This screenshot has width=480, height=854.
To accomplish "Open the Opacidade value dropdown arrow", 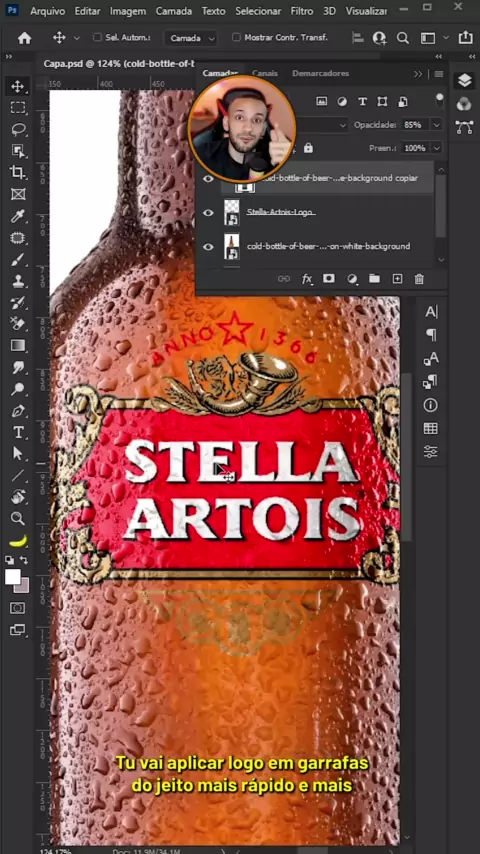I will point(436,125).
